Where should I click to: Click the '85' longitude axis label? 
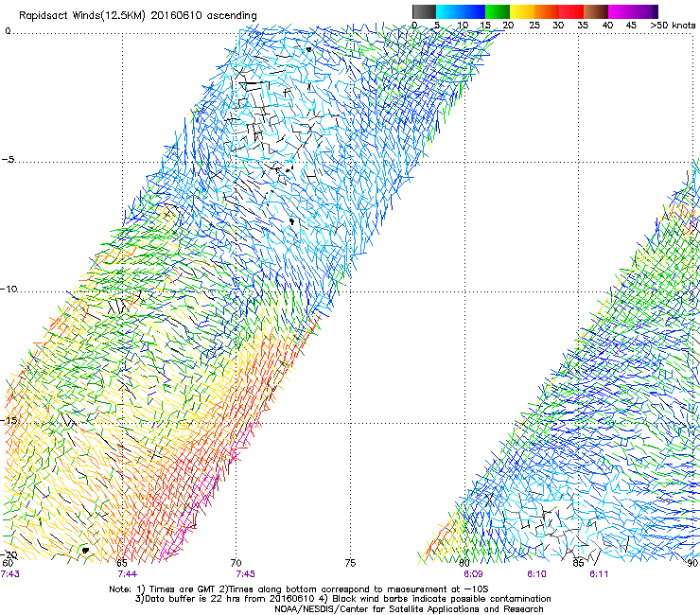point(578,563)
